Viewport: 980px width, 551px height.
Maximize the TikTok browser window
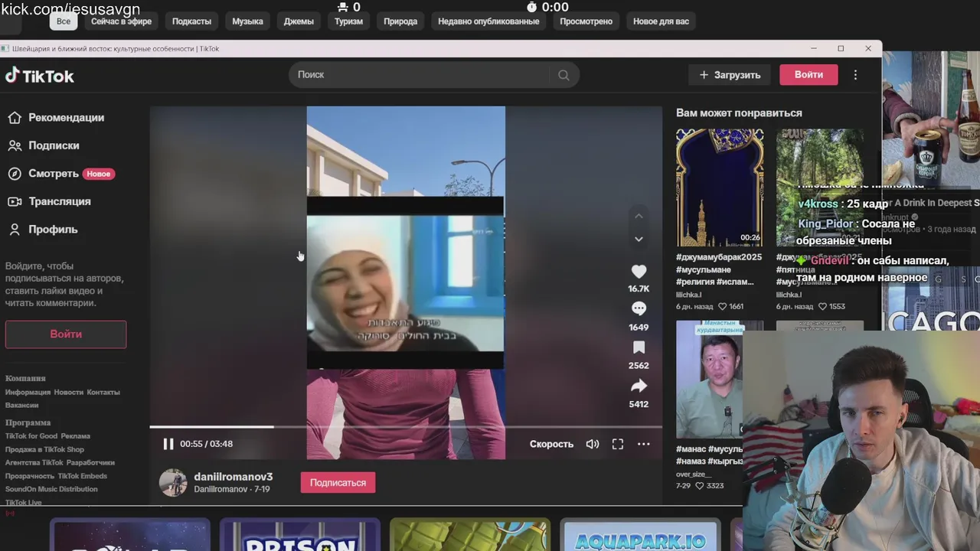click(841, 48)
